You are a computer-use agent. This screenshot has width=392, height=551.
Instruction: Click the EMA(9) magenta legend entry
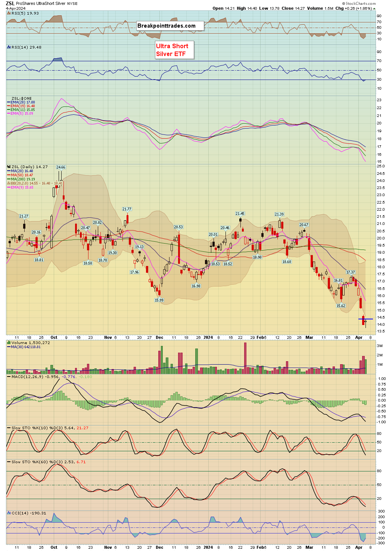pos(22,188)
